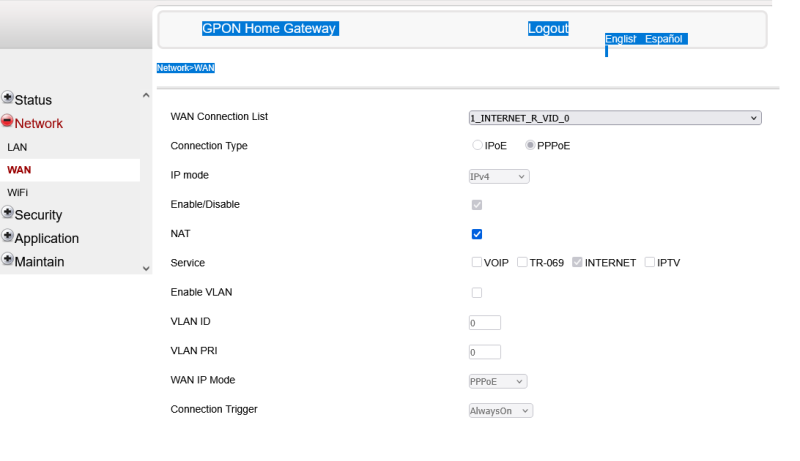The image size is (800, 461).
Task: Toggle the Enable/Disable checkbox
Action: pyautogui.click(x=477, y=205)
